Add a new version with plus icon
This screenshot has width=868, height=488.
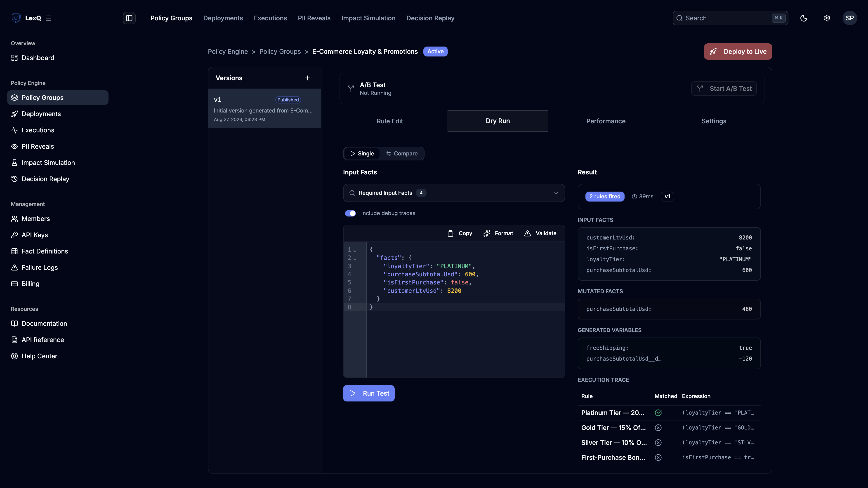307,78
